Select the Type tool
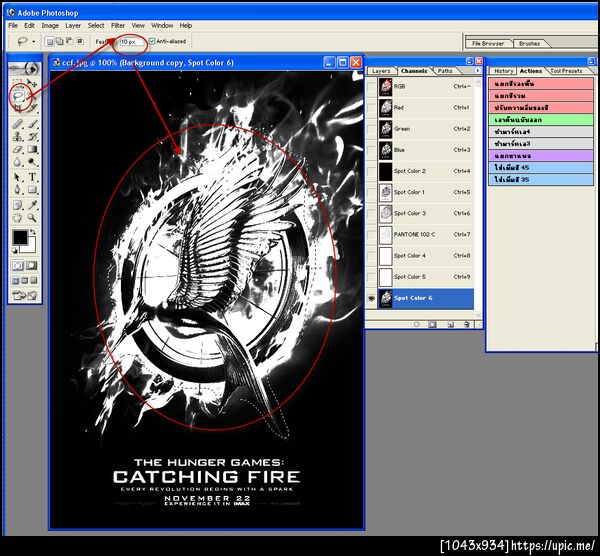This screenshot has width=600, height=556. 32,177
